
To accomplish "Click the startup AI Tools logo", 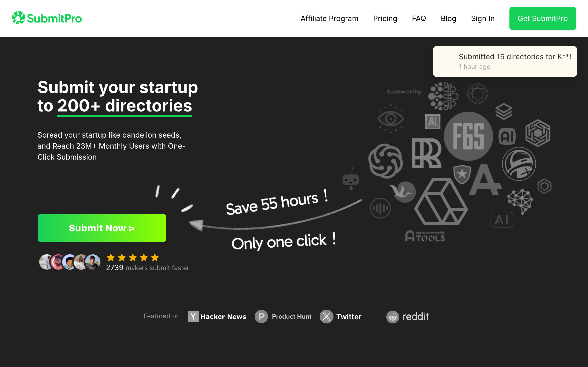I will click(x=425, y=236).
